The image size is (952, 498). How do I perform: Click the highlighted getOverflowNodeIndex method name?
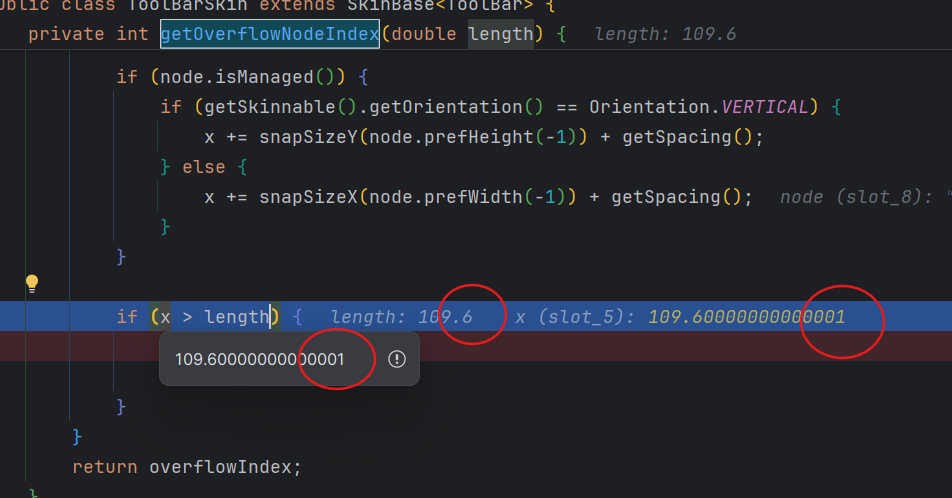[x=270, y=34]
